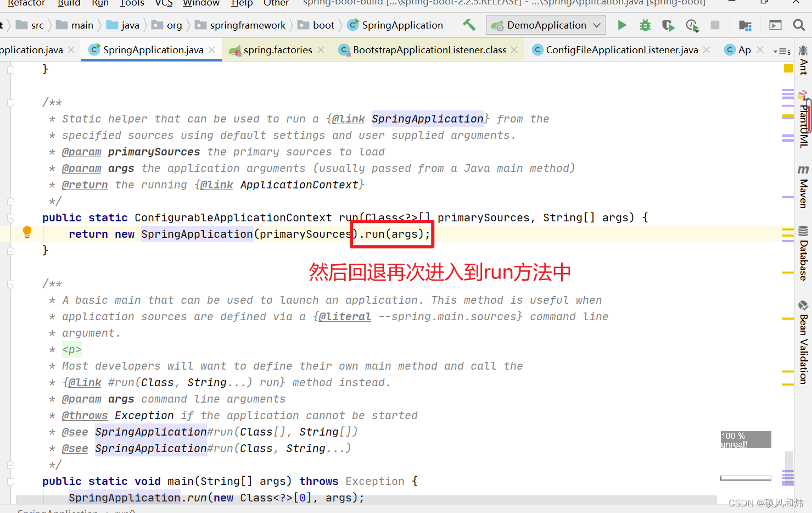Switch to the truncated Ap tab
Image resolution: width=812 pixels, height=513 pixels.
coord(744,50)
